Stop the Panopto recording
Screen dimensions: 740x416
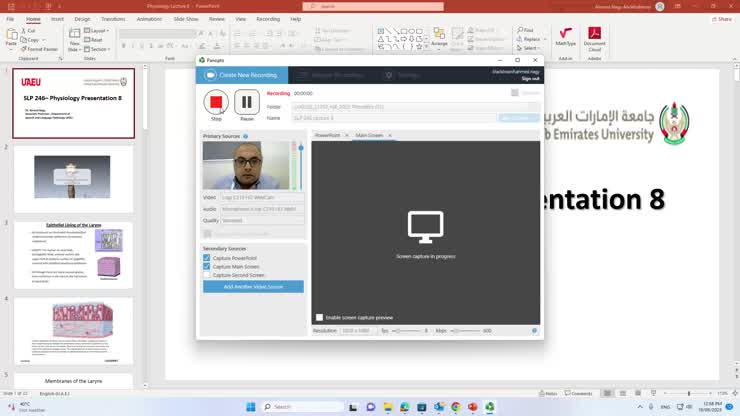coord(216,102)
